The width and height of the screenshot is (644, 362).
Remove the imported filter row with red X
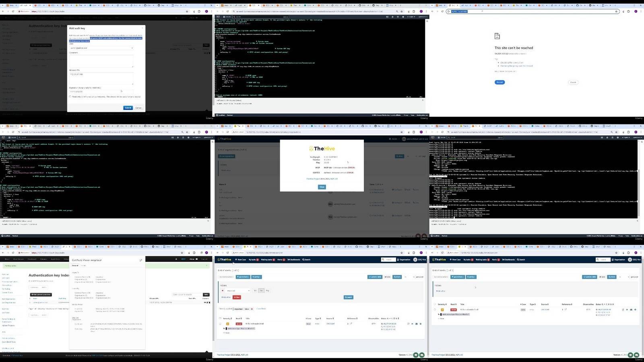point(223,291)
